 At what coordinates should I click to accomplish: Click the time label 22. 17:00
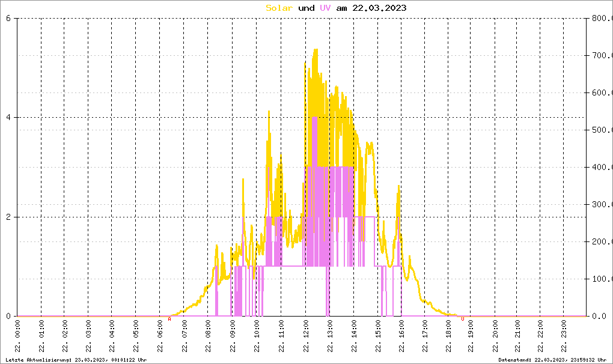[425, 336]
